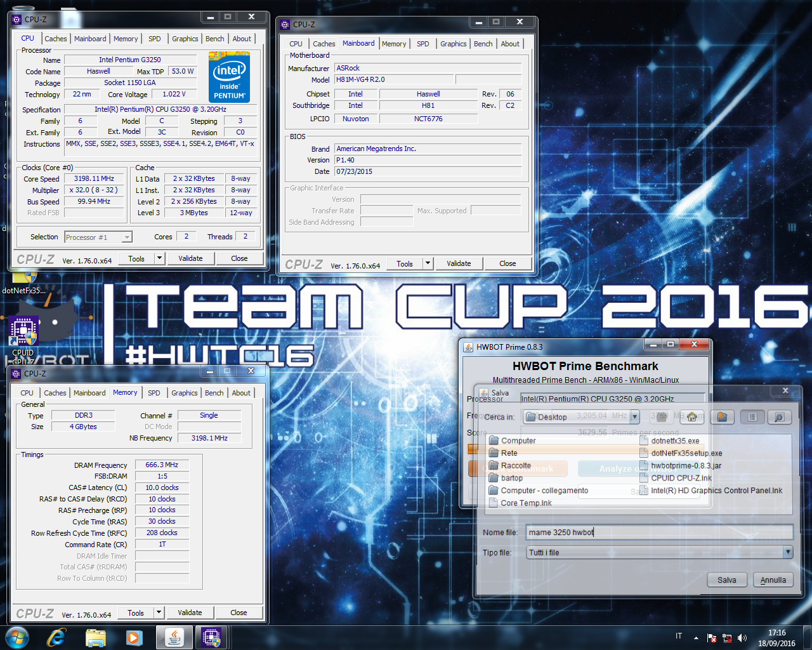Click the IT language indicator on the taskbar

tap(679, 636)
